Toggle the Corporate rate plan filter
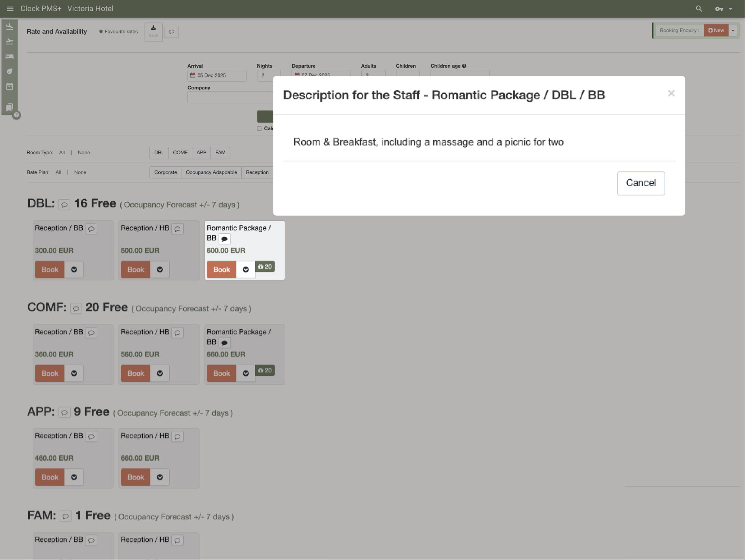 click(165, 172)
